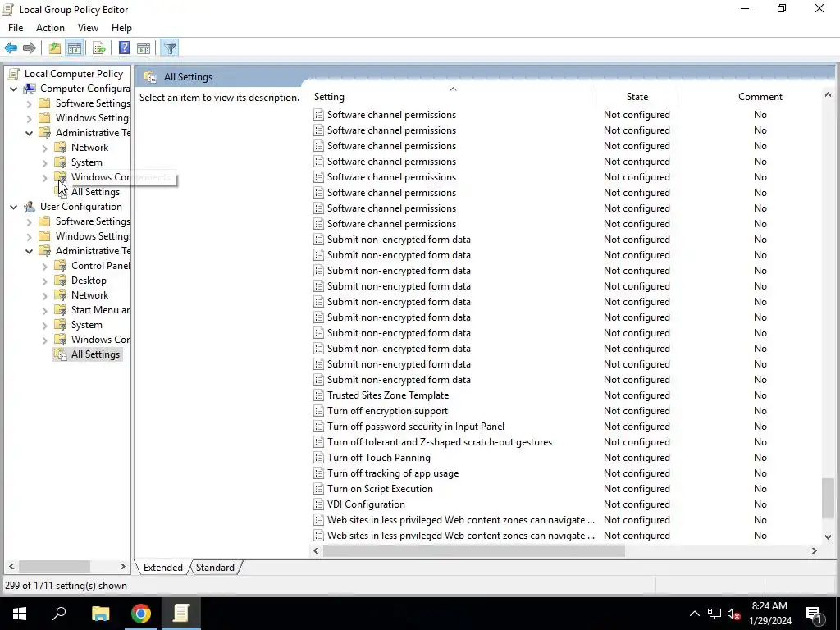The image size is (840, 630).
Task: Click the Computer Configuration node icon
Action: click(30, 89)
